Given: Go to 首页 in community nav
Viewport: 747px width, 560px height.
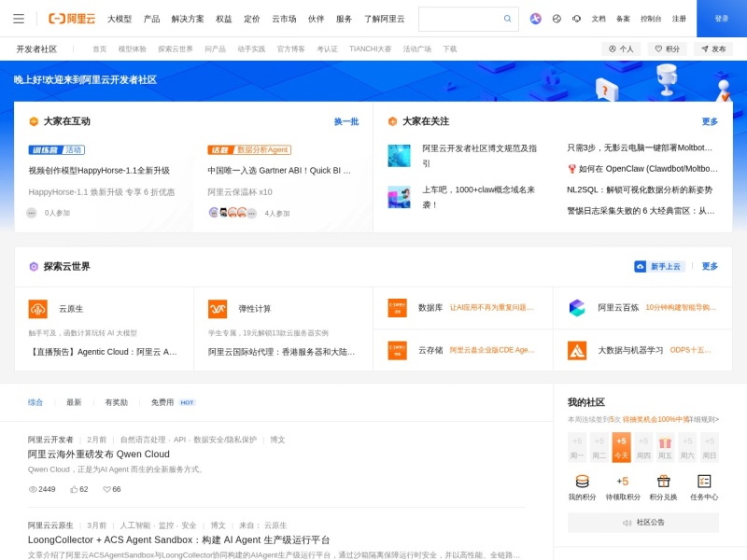Looking at the screenshot, I should coord(100,49).
